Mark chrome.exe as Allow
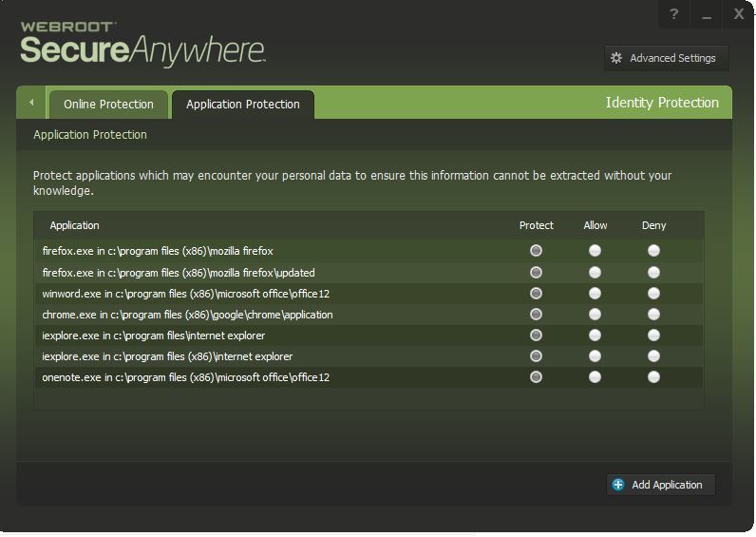 (x=595, y=314)
